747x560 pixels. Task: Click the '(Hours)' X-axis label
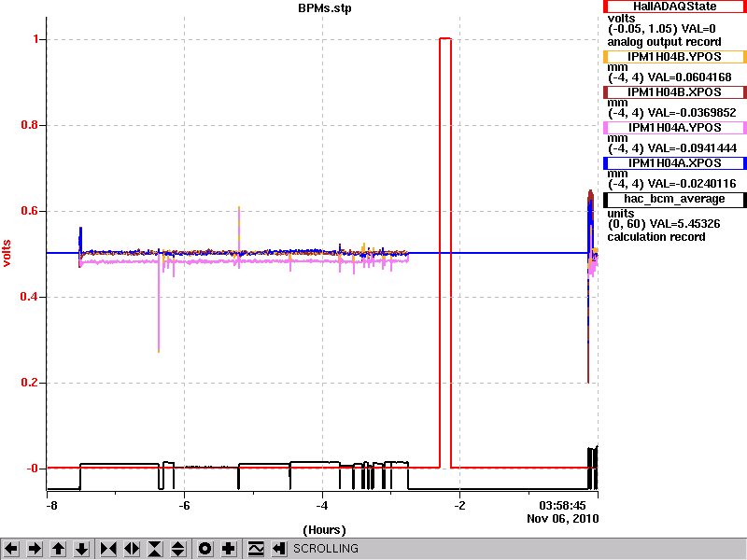[x=324, y=530]
